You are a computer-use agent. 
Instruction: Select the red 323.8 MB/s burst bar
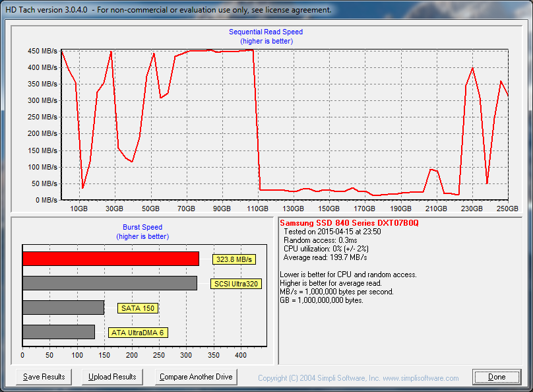[x=111, y=259]
